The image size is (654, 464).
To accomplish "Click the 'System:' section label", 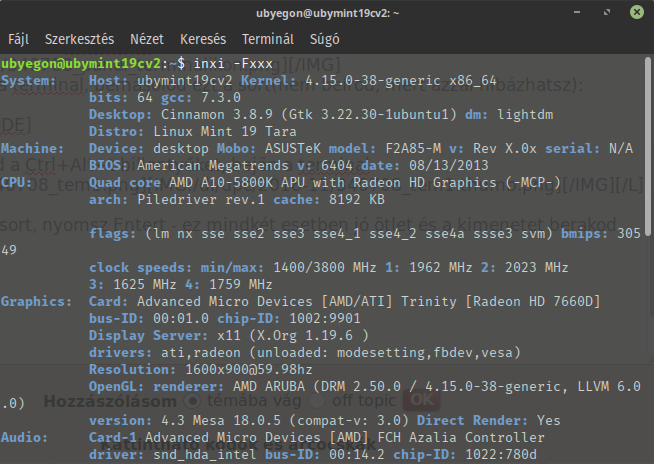I will [x=28, y=81].
